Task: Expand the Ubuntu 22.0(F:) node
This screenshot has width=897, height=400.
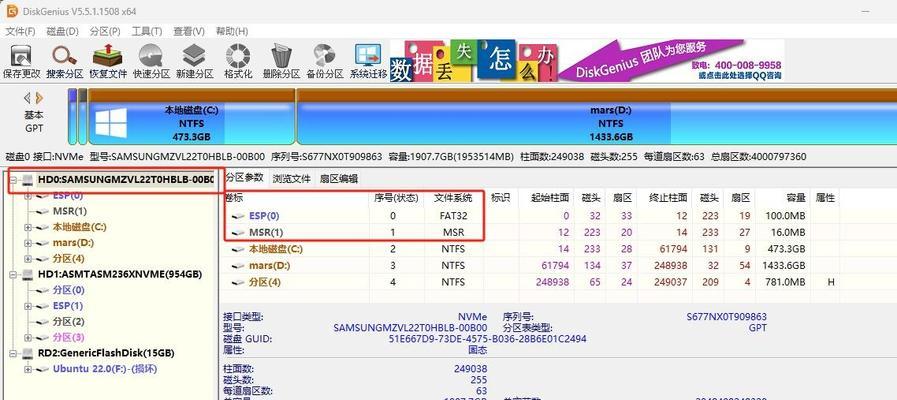Action: coord(27,370)
